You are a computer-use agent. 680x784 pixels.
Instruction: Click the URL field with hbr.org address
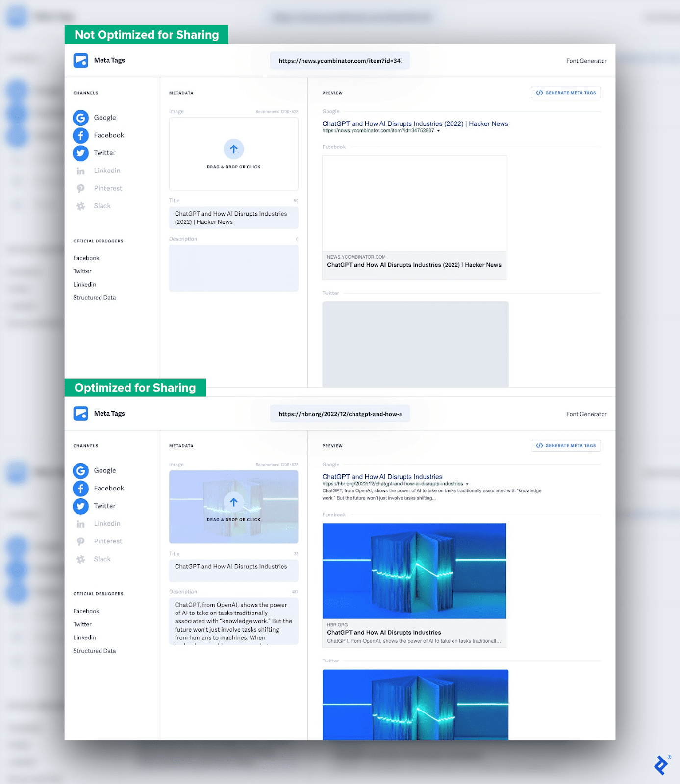pos(340,414)
